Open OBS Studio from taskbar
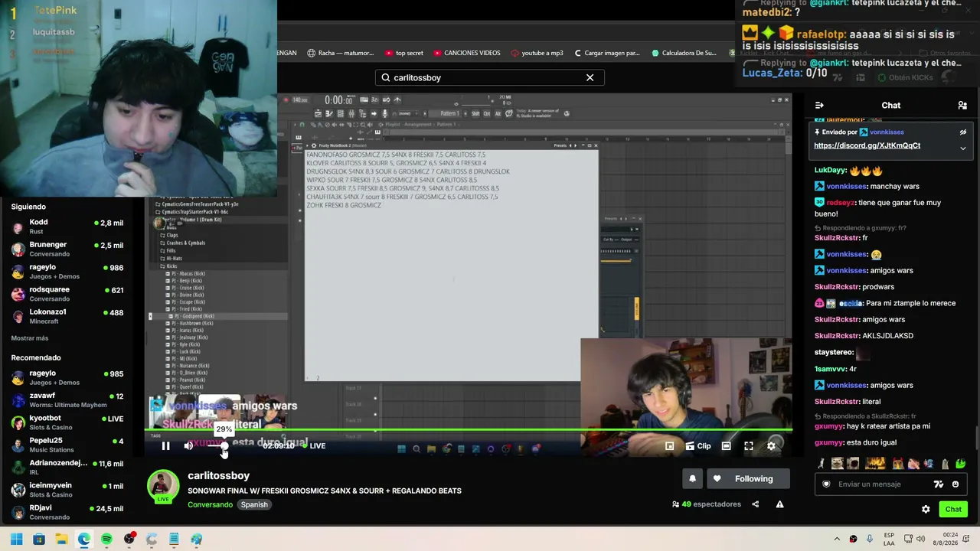Viewport: 980px width, 551px height. (129, 539)
